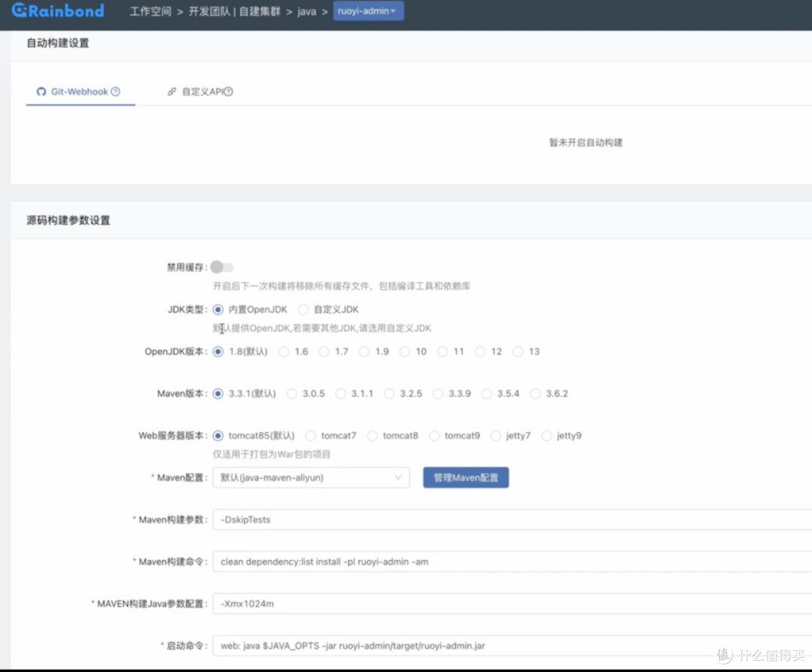Screen dimensions: 812x672
Task: Select 内置OpenJDK radio option
Action: (x=218, y=310)
